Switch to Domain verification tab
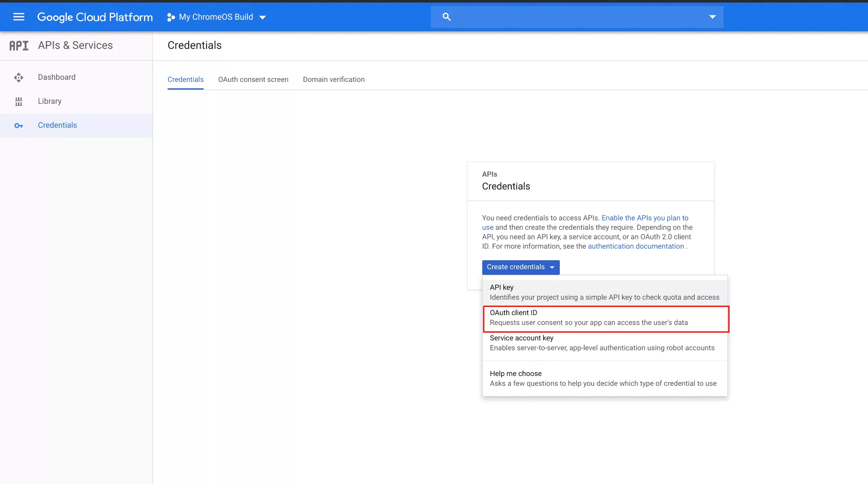 pyautogui.click(x=333, y=80)
